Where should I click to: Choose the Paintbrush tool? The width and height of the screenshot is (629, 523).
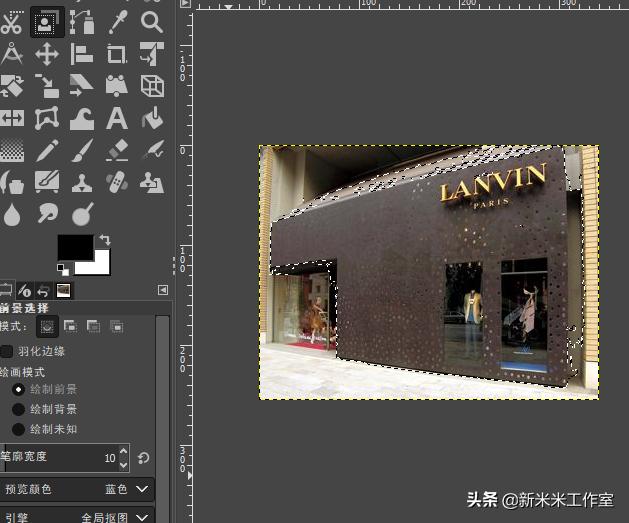tap(82, 150)
